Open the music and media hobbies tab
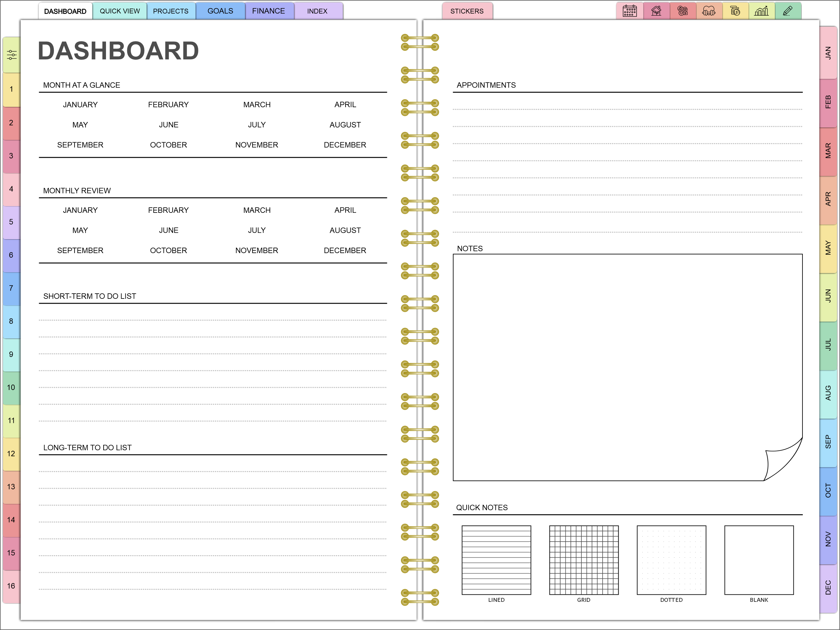This screenshot has height=630, width=840. click(683, 11)
